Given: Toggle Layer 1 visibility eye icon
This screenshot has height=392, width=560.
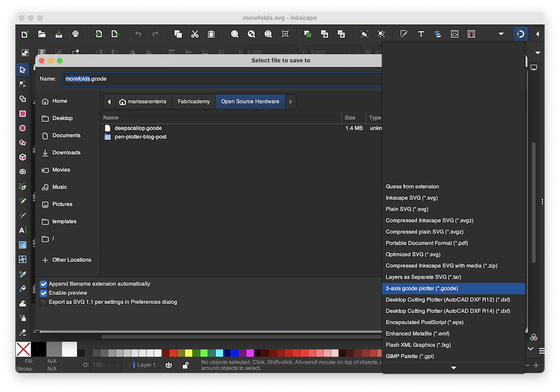Looking at the screenshot, I should (x=169, y=365).
